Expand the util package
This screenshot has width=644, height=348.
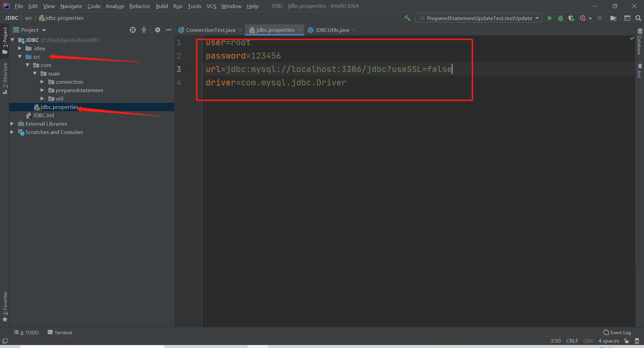pyautogui.click(x=42, y=98)
